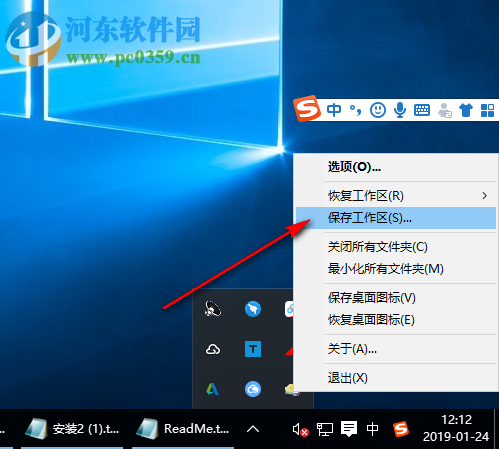The image size is (499, 449).
Task: Click the blue round cloud tray icon
Action: tap(253, 389)
